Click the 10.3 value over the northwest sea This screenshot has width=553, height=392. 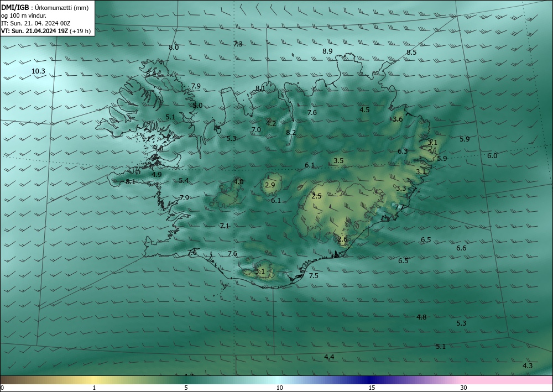coord(39,71)
